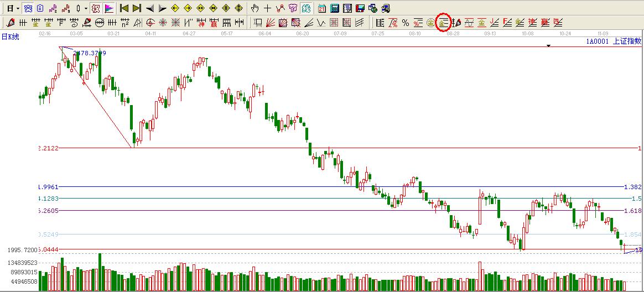Click the yellow diamond left-arrow scroll icon

click(175, 8)
